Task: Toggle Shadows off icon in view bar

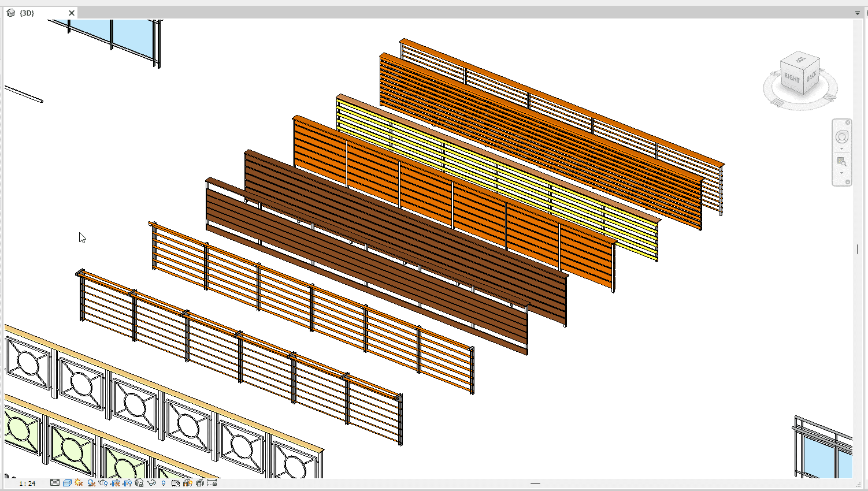Action: (91, 483)
